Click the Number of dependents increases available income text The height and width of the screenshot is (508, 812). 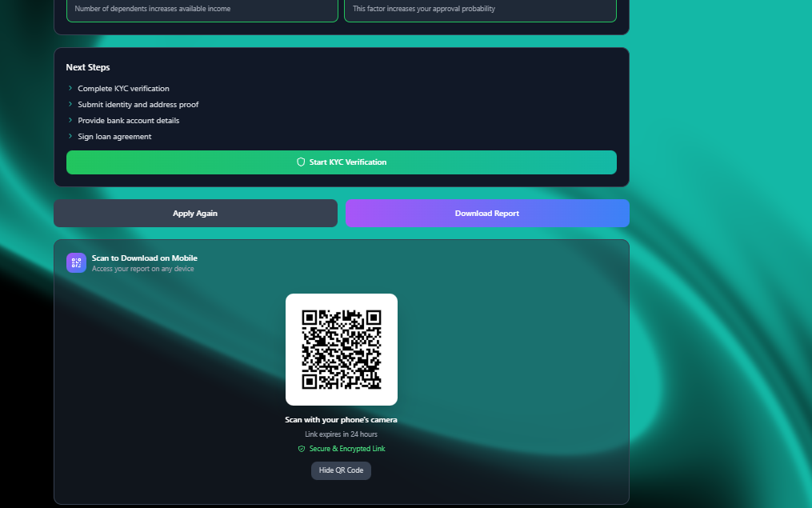point(152,9)
